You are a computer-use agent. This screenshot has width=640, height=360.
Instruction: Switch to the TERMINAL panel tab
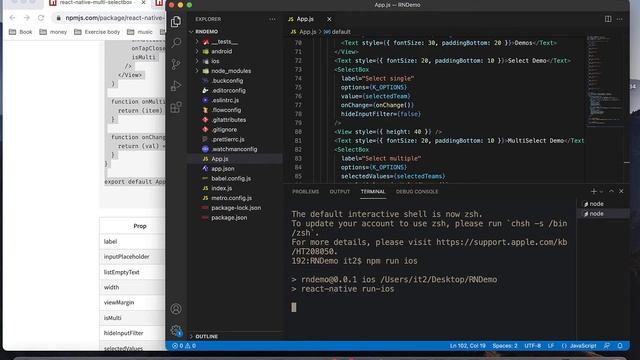(x=373, y=191)
